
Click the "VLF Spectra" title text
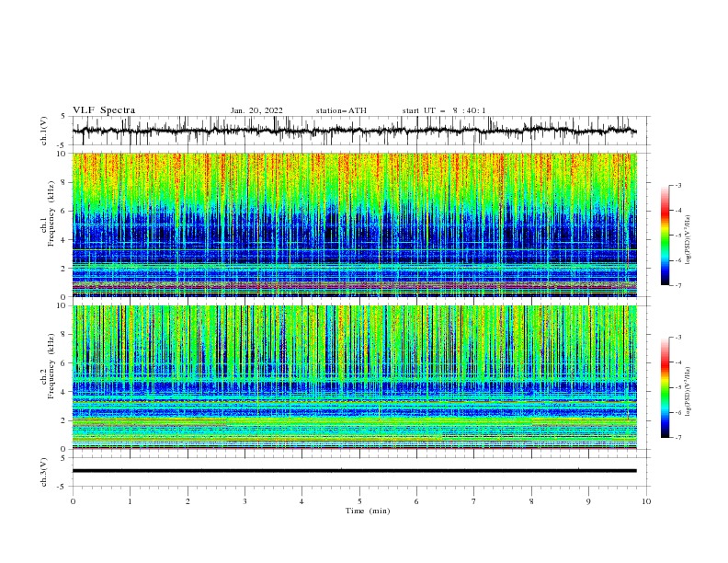click(x=104, y=110)
